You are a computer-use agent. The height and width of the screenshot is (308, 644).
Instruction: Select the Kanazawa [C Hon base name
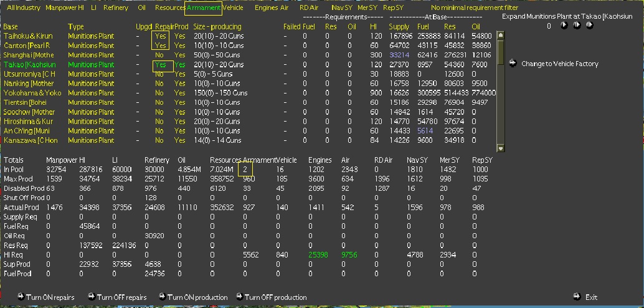point(31,140)
